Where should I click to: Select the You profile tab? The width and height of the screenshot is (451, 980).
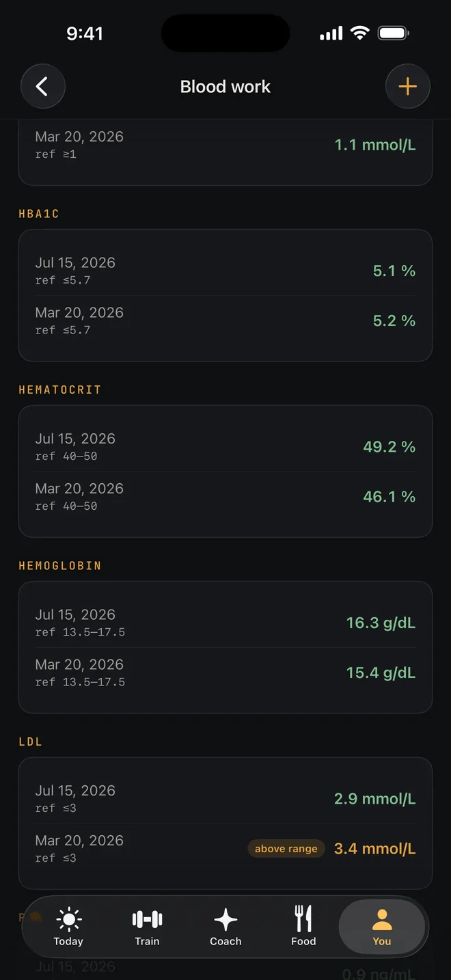tap(382, 927)
